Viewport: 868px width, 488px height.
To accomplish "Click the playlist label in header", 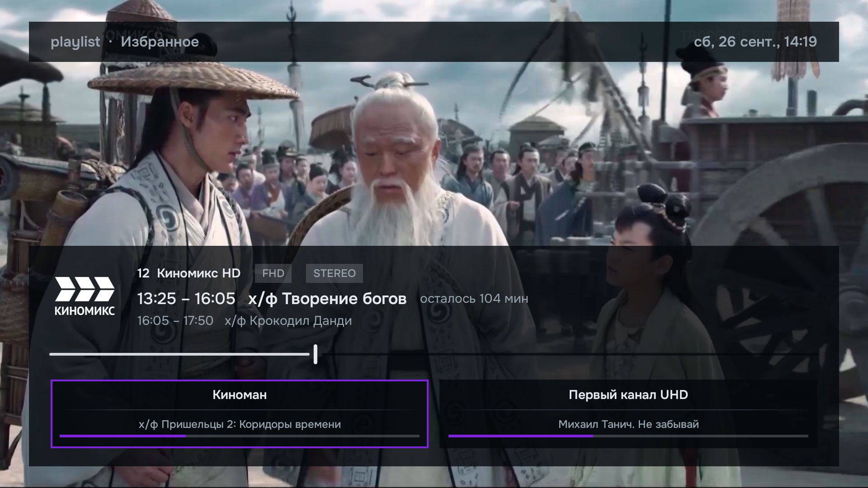I will coord(75,42).
